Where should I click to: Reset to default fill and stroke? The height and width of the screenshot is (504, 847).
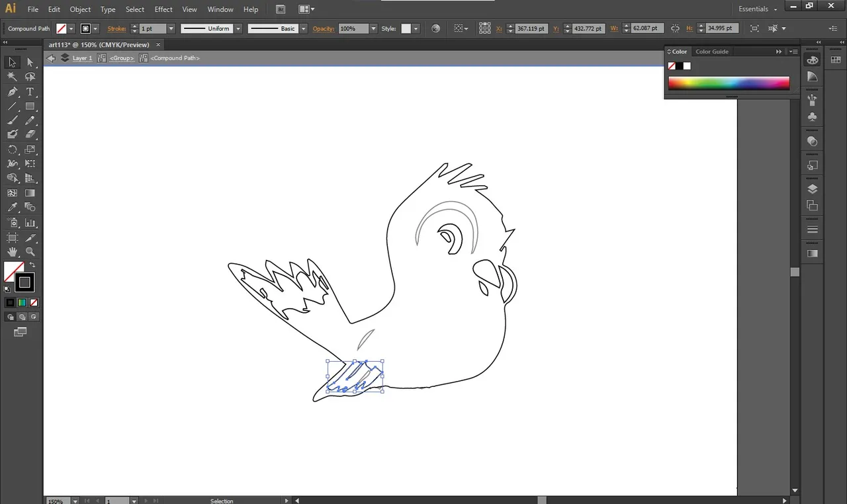7,289
